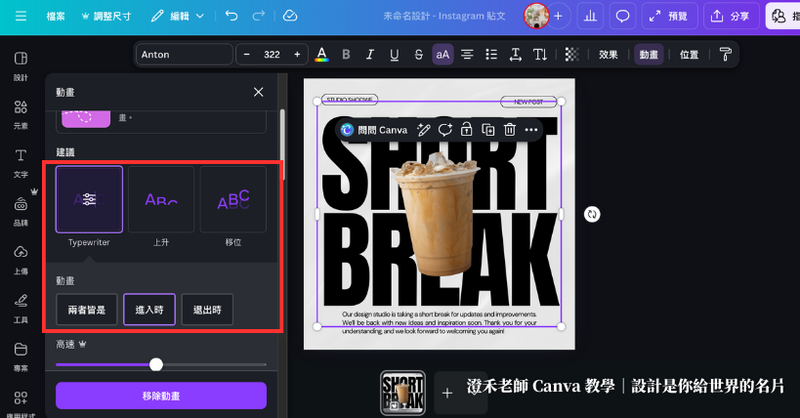
Task: Open the apps sidebar panel
Action: 20,403
